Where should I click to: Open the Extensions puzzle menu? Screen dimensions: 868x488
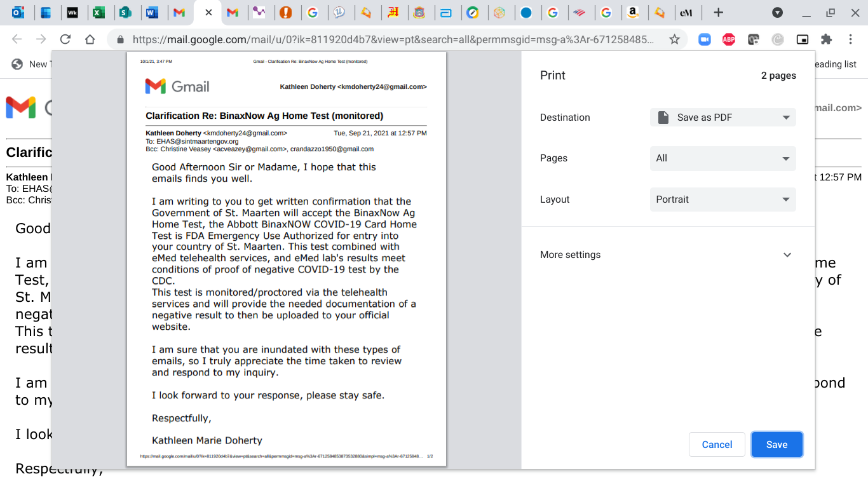pyautogui.click(x=826, y=39)
